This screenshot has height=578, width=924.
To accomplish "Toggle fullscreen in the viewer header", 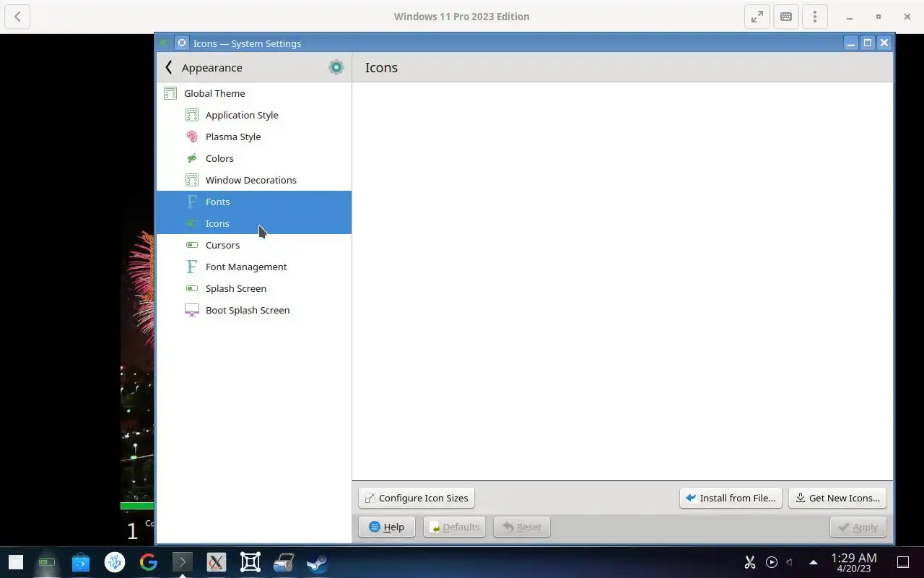I will (x=757, y=17).
